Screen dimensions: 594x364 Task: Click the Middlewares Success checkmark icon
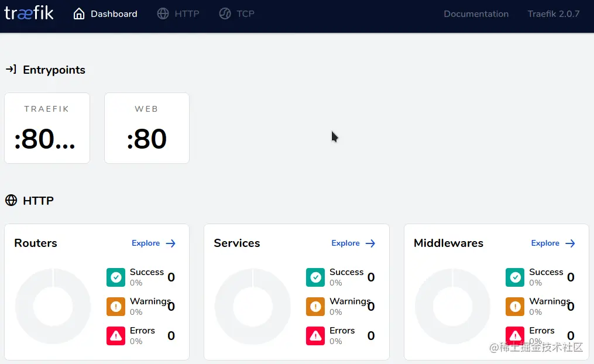click(515, 277)
